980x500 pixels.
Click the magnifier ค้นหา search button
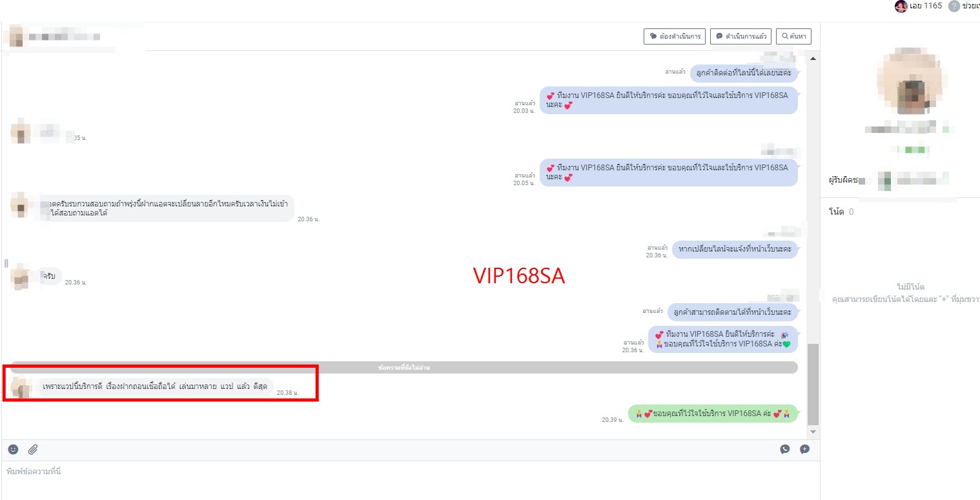click(x=793, y=36)
